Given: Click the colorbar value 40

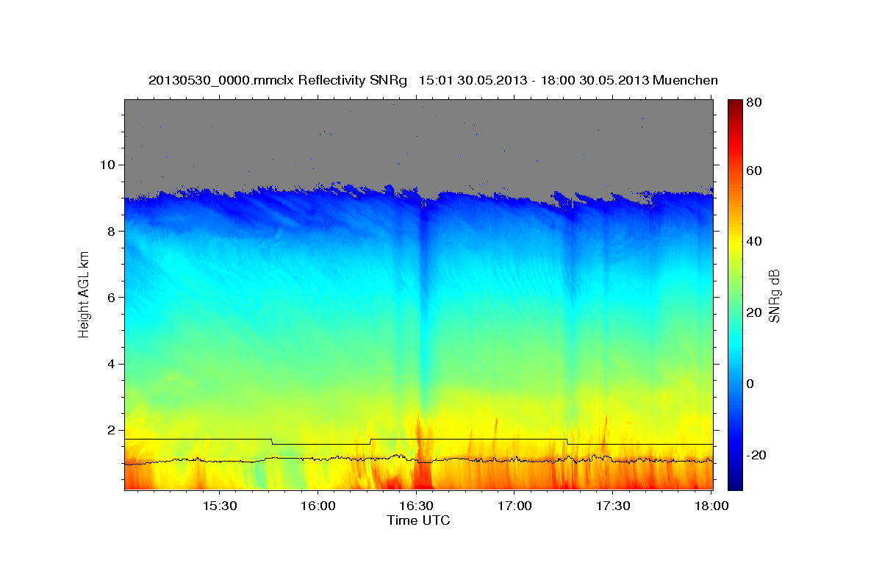Looking at the screenshot, I should (x=753, y=242).
